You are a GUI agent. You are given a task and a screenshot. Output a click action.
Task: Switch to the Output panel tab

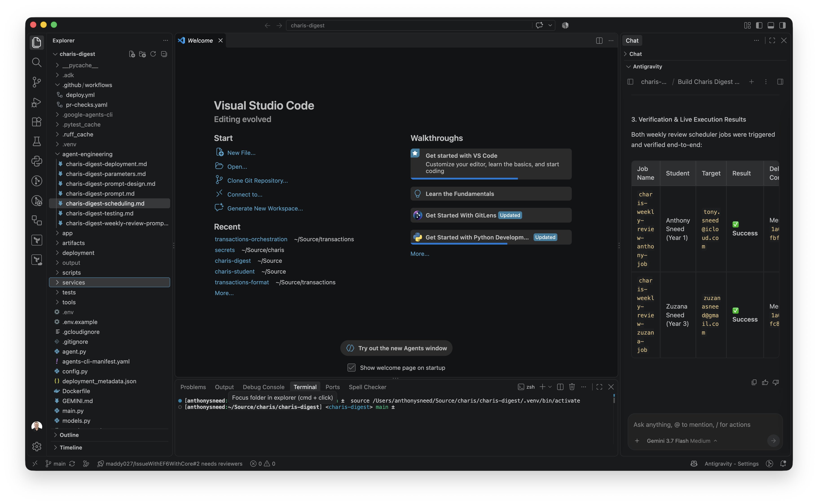[x=224, y=387]
